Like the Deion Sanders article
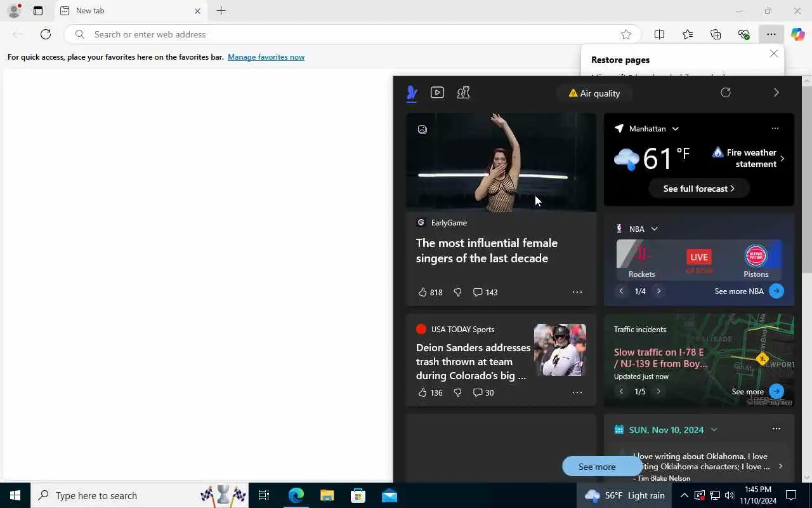This screenshot has width=812, height=508. (430, 392)
